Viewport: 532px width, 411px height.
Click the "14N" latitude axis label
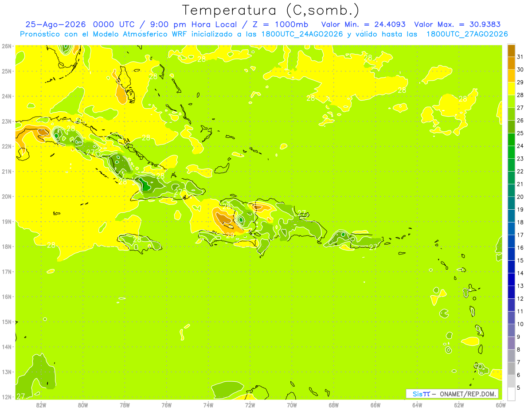pyautogui.click(x=6, y=347)
